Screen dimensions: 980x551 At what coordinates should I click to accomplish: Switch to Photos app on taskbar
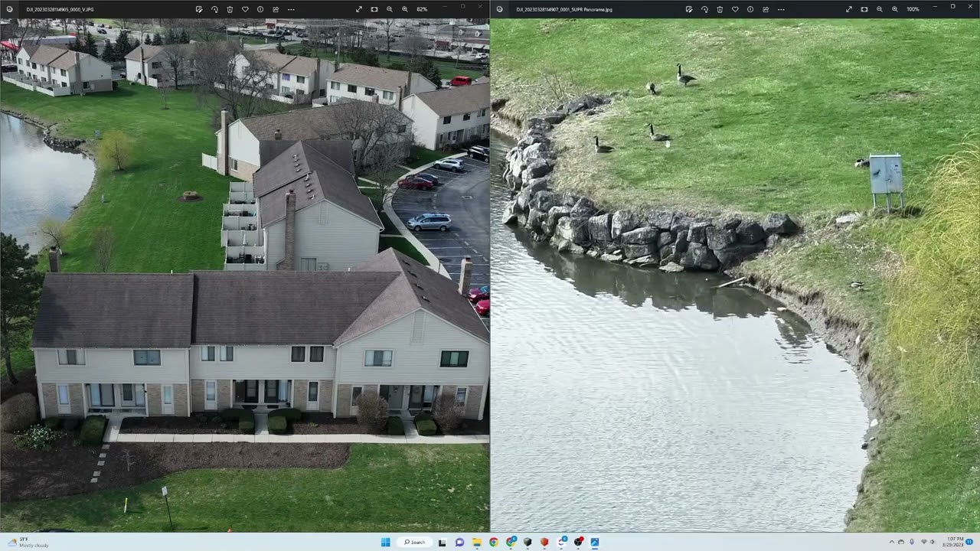coord(594,542)
